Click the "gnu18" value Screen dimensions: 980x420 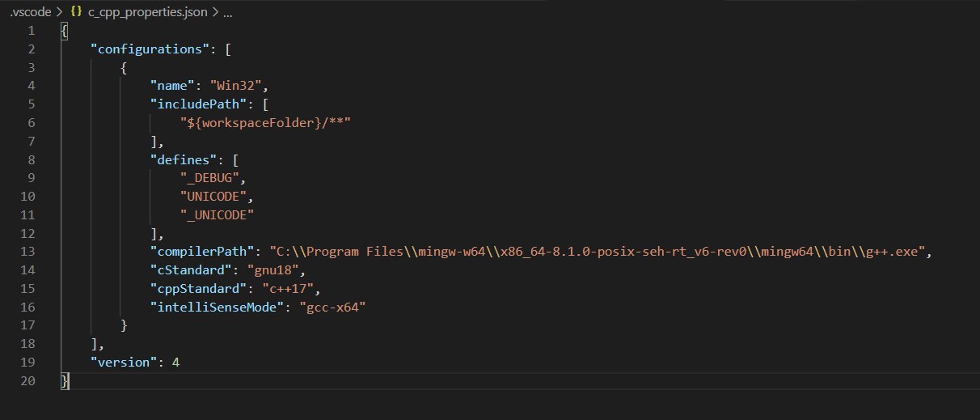(273, 271)
